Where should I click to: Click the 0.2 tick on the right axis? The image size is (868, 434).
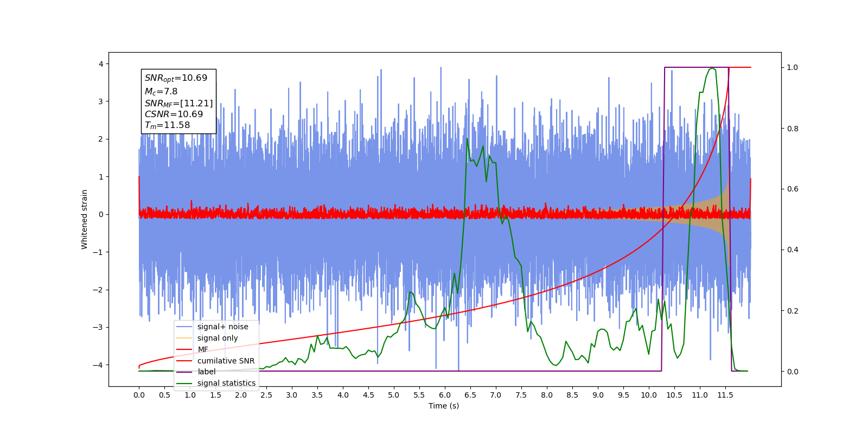coord(793,311)
